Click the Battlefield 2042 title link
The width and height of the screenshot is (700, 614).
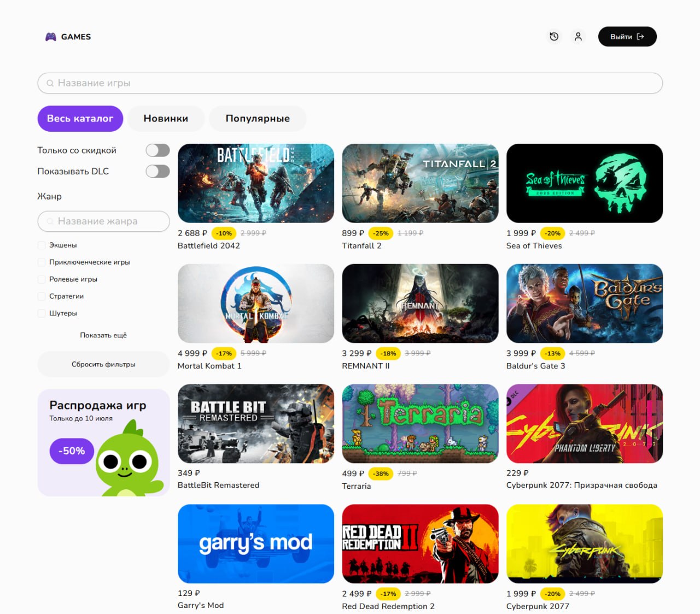pos(209,246)
